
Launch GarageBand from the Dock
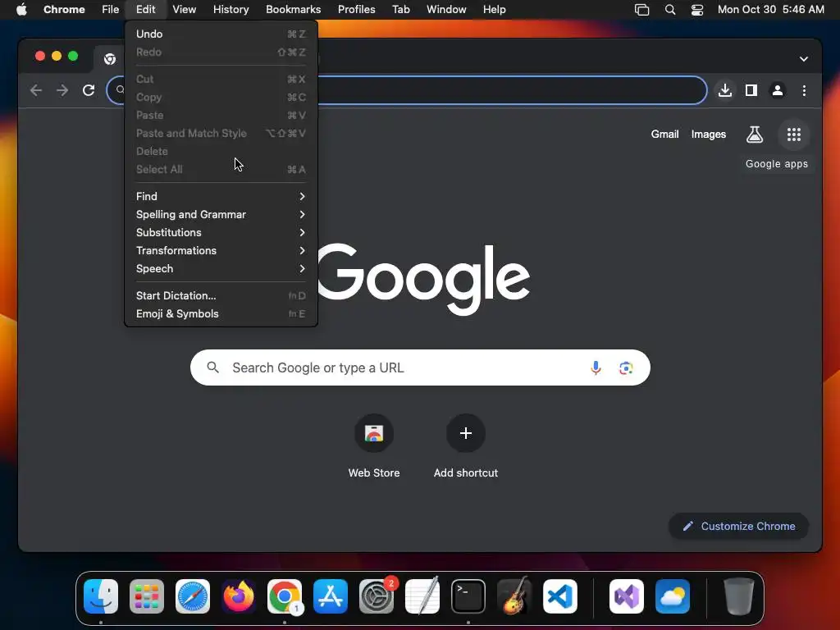[x=514, y=596]
